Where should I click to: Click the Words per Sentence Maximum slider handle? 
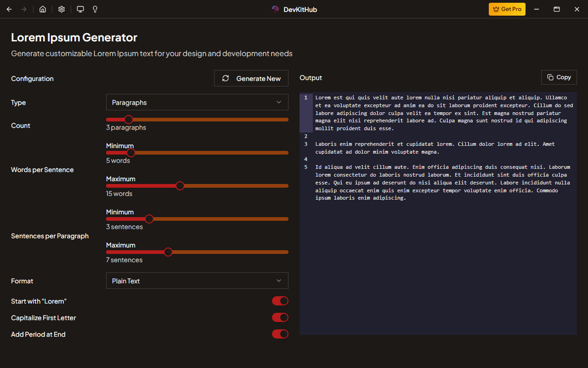pyautogui.click(x=180, y=186)
